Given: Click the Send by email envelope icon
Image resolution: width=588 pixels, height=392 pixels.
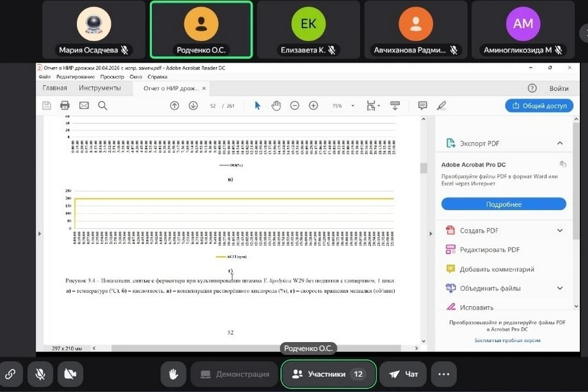Looking at the screenshot, I should [x=84, y=106].
